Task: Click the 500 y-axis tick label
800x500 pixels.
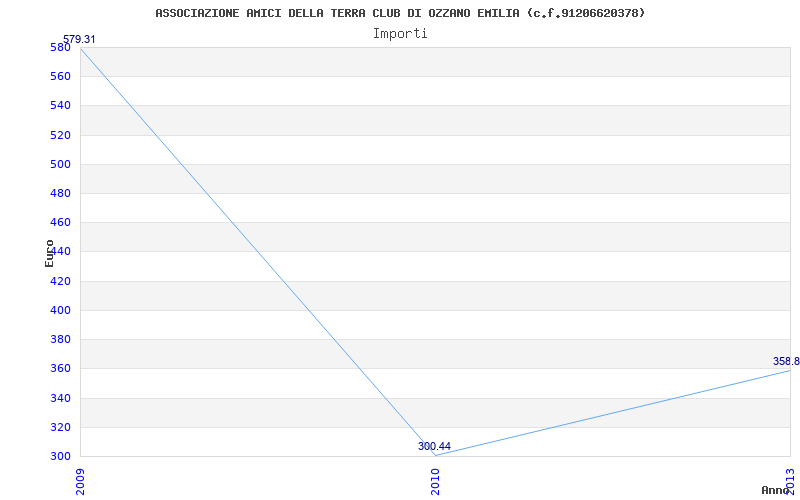Action: (61, 164)
